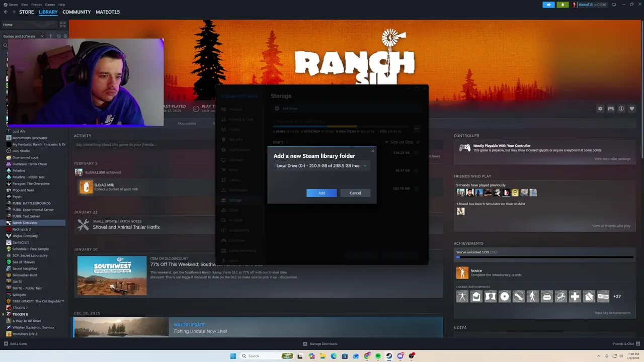Open Discord from the taskbar
This screenshot has height=362, width=644.
click(x=400, y=356)
